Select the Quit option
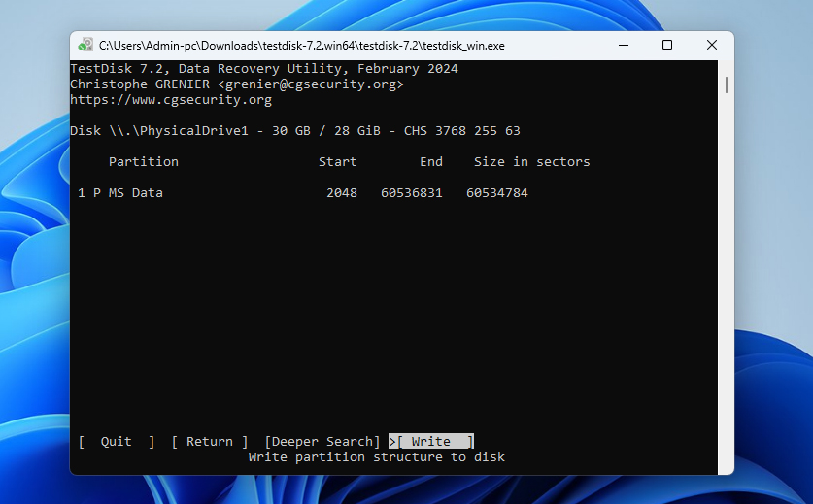The width and height of the screenshot is (813, 504). click(117, 441)
